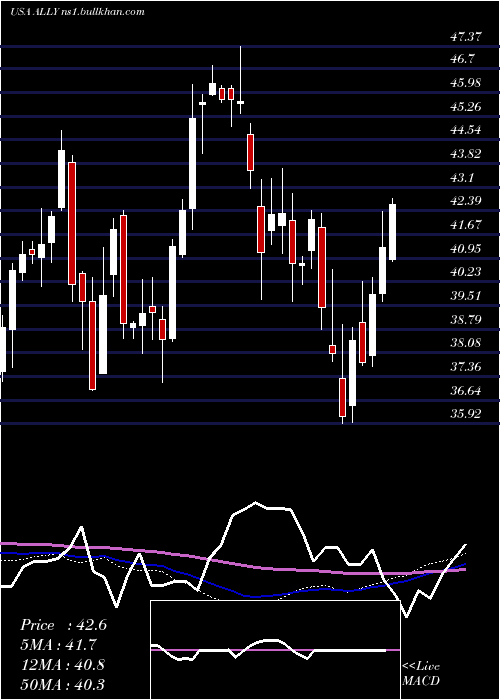Click the MACD inset chart panel

[275, 650]
